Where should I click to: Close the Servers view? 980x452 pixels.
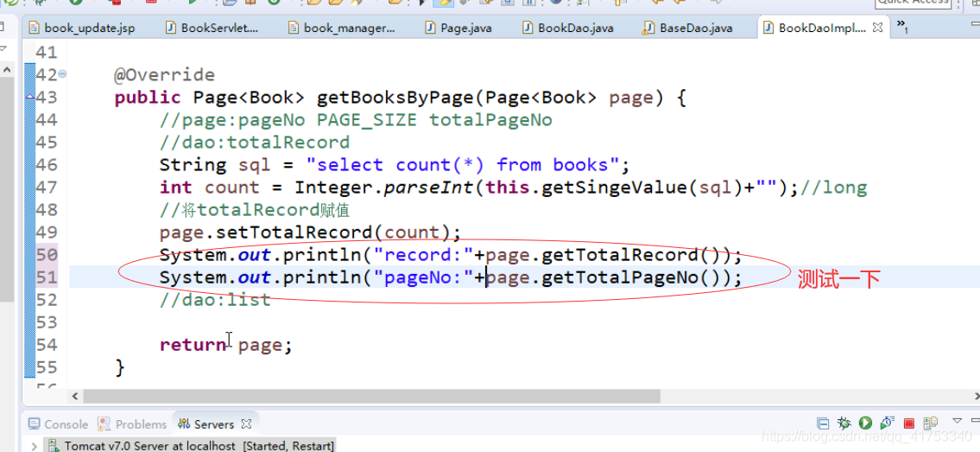pyautogui.click(x=246, y=423)
